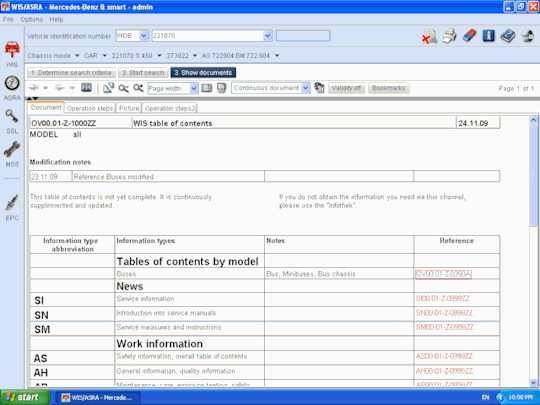Click the window layout icon next to page view
Viewport: 540px width, 405px height.
pyautogui.click(x=221, y=88)
